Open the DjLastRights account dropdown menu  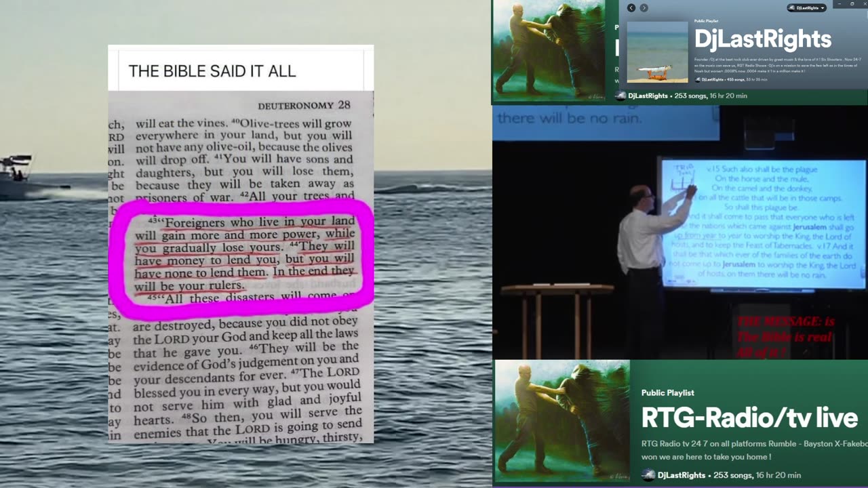click(806, 8)
